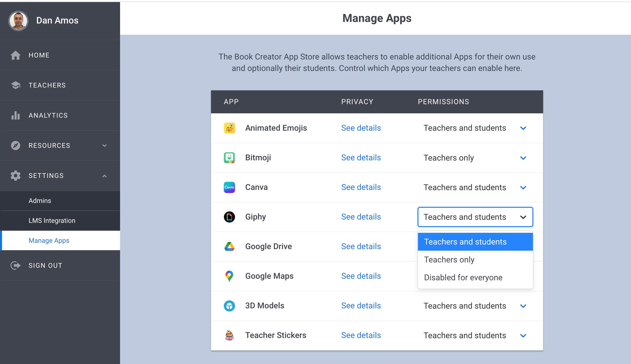Click the Bitmoji app name

click(258, 158)
